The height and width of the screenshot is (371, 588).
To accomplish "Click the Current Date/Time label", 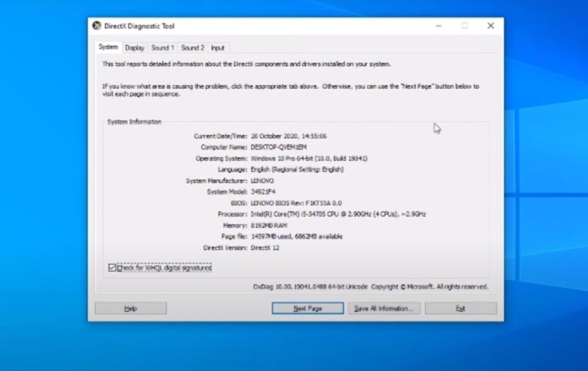I will [221, 136].
